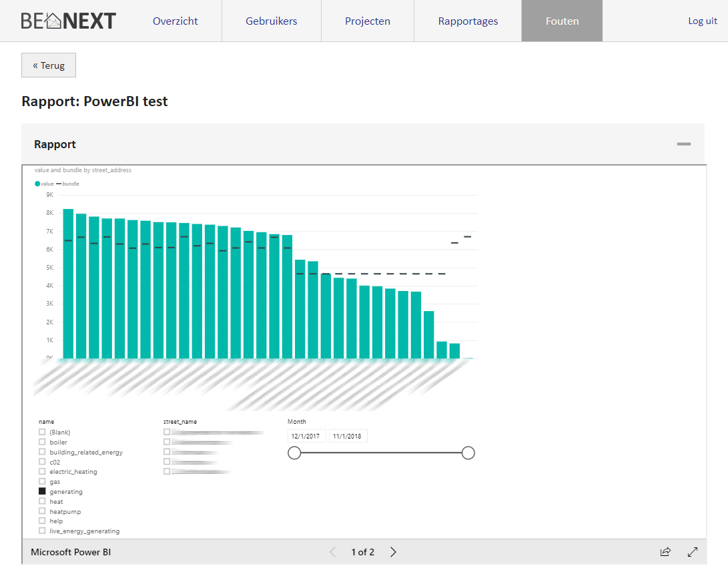Click the bundle legend entry

pyautogui.click(x=68, y=184)
